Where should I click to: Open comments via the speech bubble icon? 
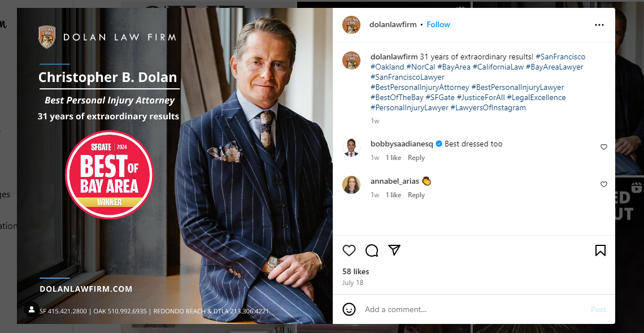[372, 250]
